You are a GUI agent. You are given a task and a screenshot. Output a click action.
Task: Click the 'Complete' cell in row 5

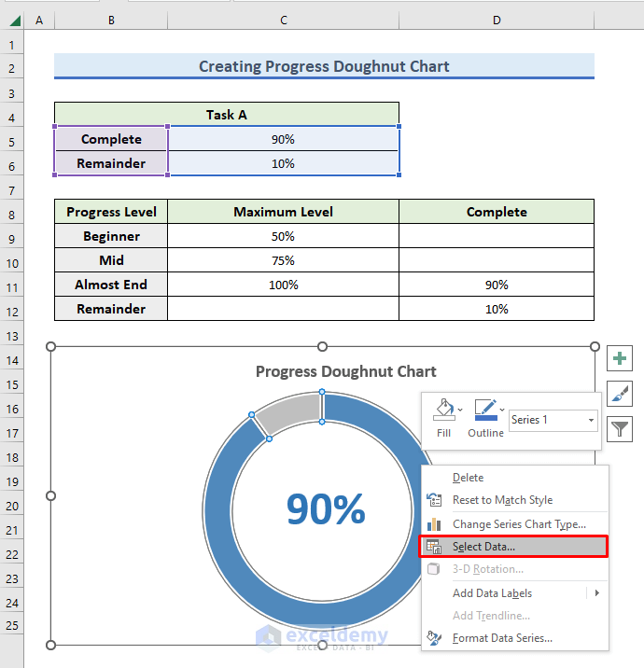pos(111,139)
